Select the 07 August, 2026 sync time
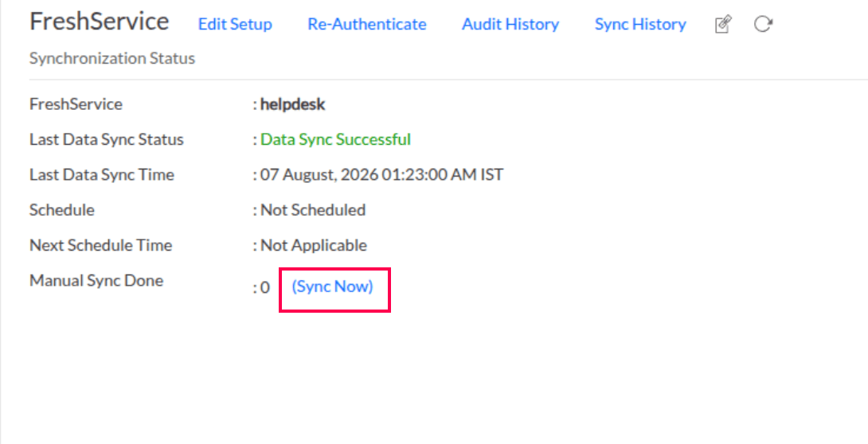 pyautogui.click(x=382, y=175)
